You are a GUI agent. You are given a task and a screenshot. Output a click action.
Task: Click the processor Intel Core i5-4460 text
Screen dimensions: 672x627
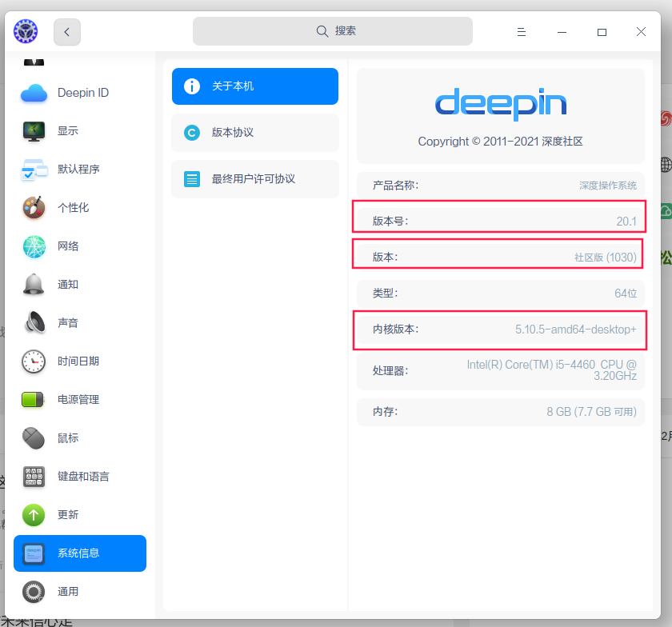pyautogui.click(x=551, y=370)
